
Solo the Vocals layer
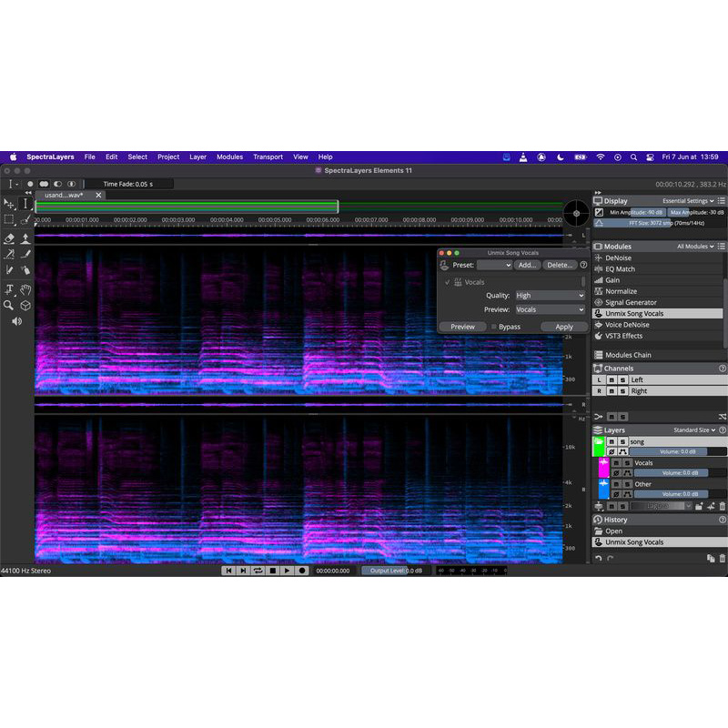pos(627,463)
